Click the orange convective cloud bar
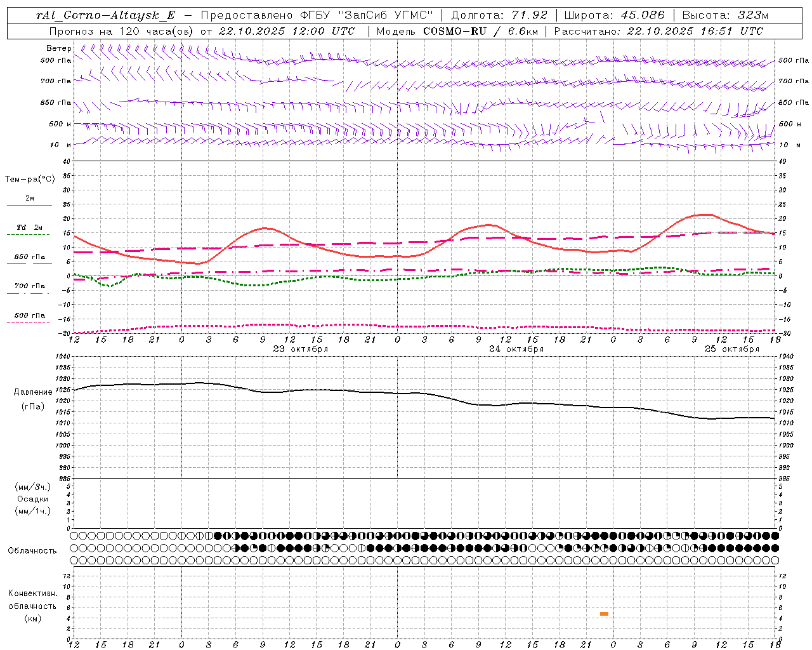This screenshot has height=650, width=812. (x=604, y=614)
